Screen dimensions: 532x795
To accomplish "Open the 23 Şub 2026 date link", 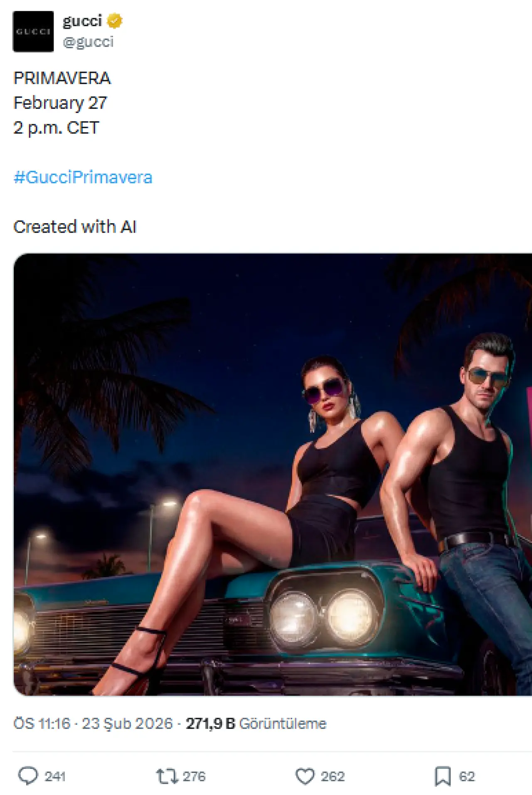I will click(127, 724).
